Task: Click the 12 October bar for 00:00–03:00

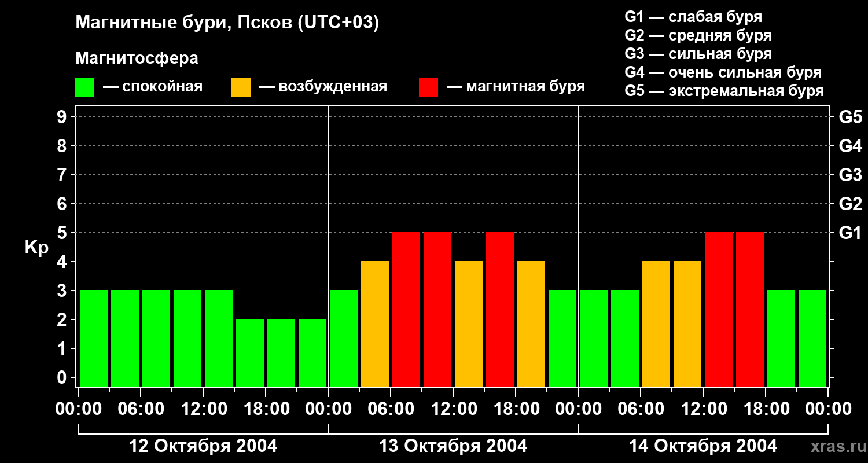Action: point(94,338)
